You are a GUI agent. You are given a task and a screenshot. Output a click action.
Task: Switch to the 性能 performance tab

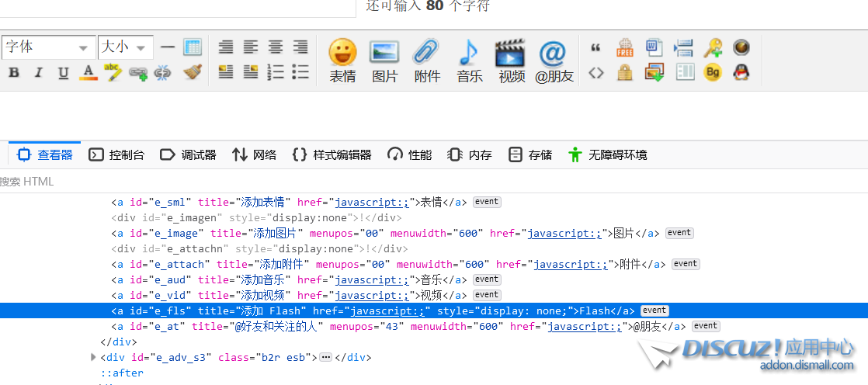(410, 155)
